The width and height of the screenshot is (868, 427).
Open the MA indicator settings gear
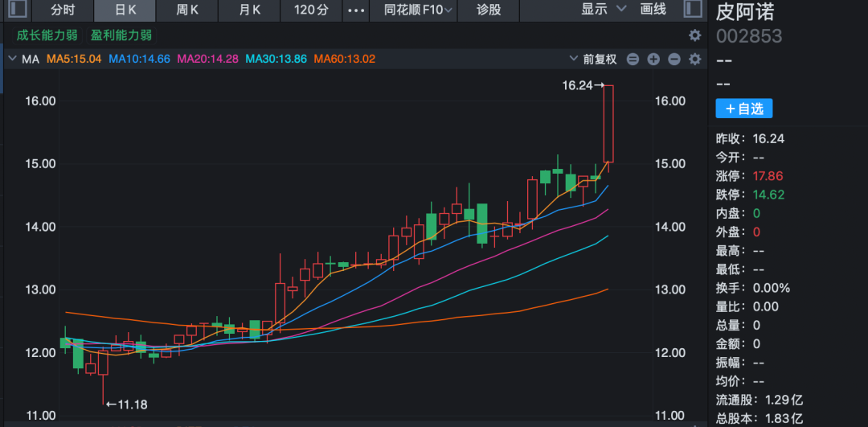click(x=695, y=60)
